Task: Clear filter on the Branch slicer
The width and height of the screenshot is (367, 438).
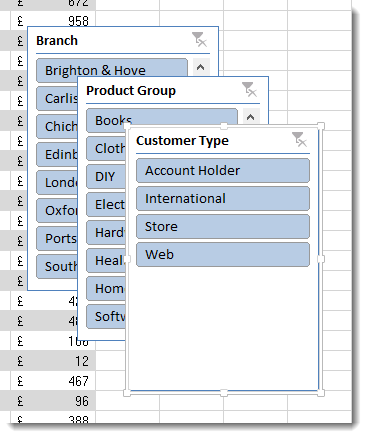Action: coord(200,40)
